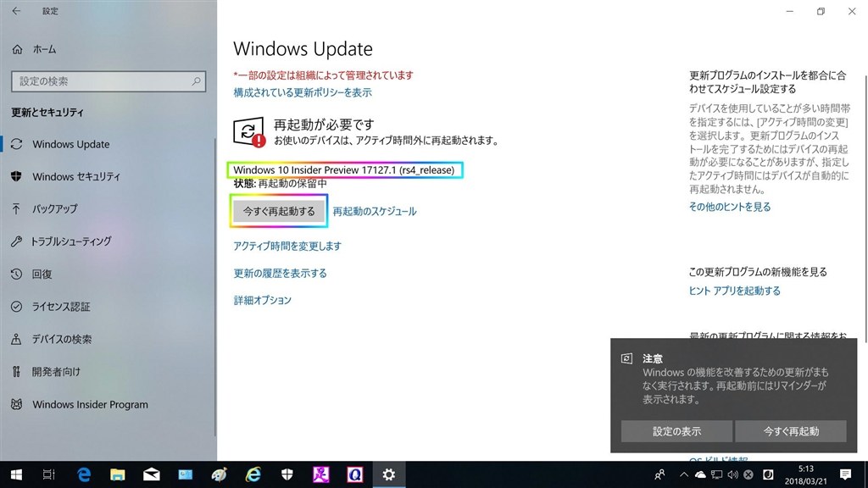Click the back arrow in Settings
The height and width of the screenshot is (488, 868).
pos(16,11)
